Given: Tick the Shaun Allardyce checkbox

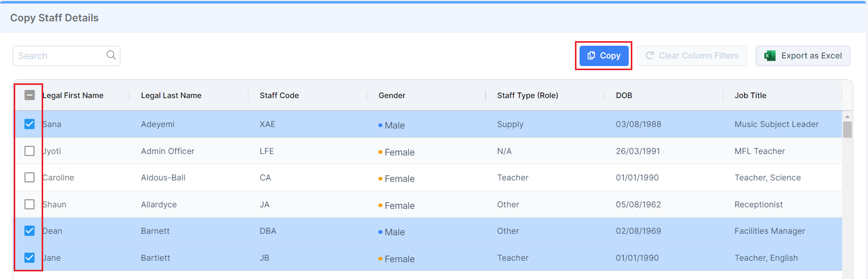Looking at the screenshot, I should 29,204.
